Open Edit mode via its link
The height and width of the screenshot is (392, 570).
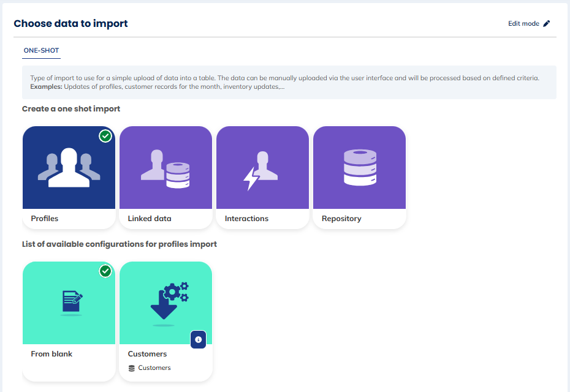[x=524, y=23]
